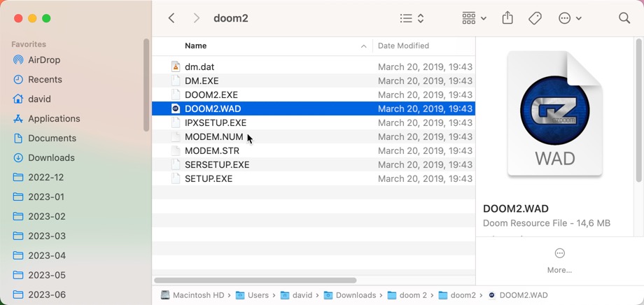Click Downloads in the path bar

point(350,295)
